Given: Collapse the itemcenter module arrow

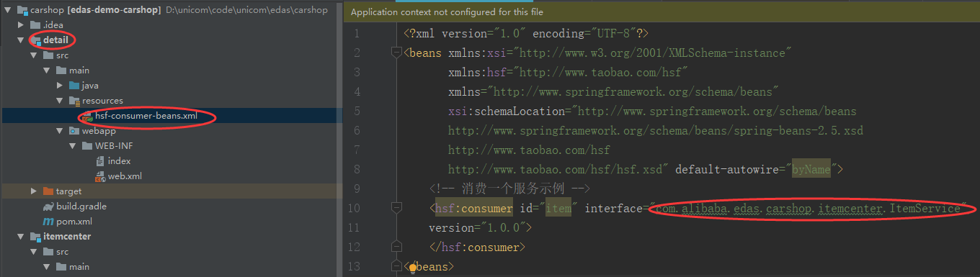Looking at the screenshot, I should click(x=21, y=237).
